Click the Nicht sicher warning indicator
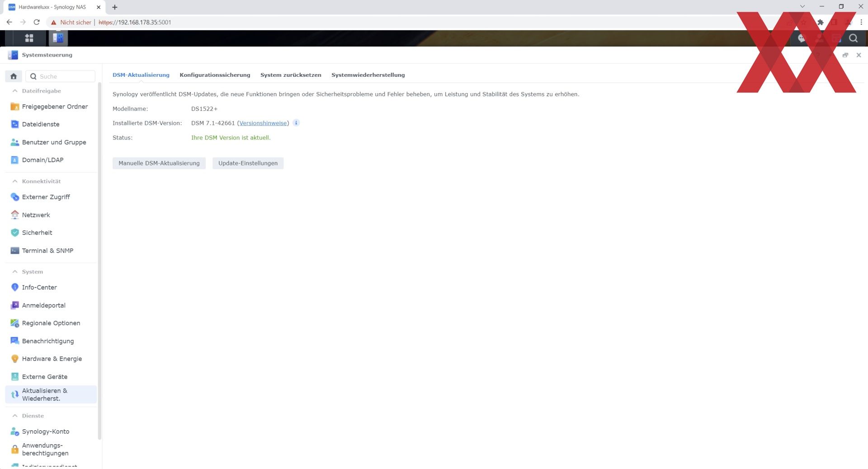 [x=71, y=22]
